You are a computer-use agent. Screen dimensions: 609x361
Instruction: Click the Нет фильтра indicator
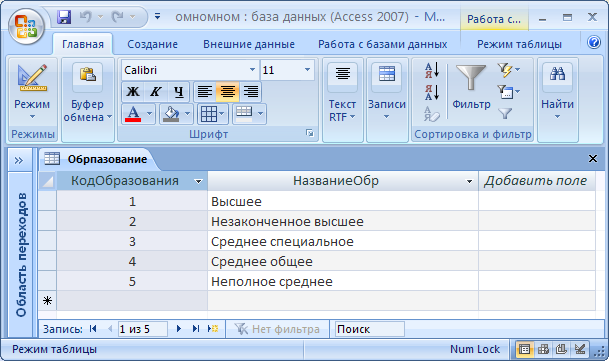point(277,329)
